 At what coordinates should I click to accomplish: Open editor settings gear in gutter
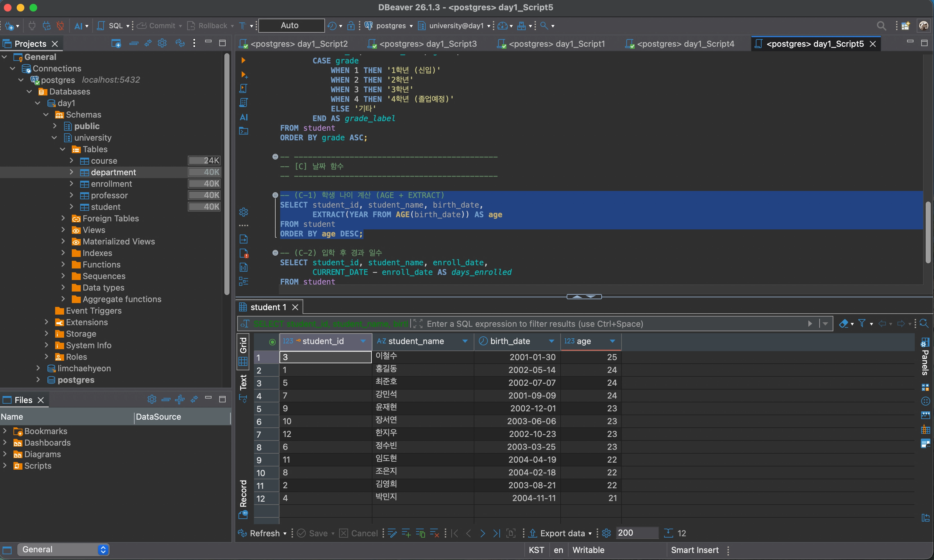[x=244, y=212]
